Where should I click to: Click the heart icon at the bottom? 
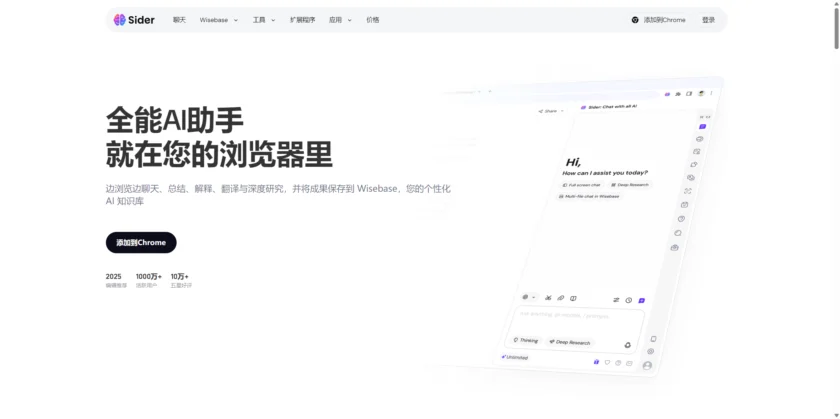pyautogui.click(x=607, y=362)
